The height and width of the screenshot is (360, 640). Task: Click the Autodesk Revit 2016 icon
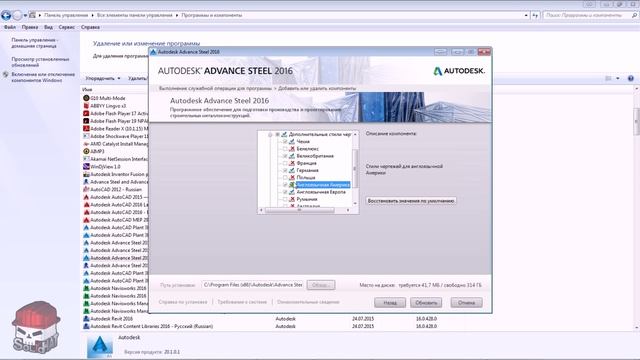tap(86, 319)
